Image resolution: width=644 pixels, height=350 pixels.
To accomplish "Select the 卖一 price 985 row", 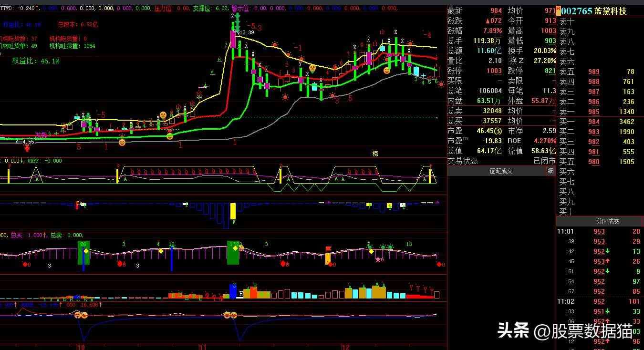I will point(600,112).
